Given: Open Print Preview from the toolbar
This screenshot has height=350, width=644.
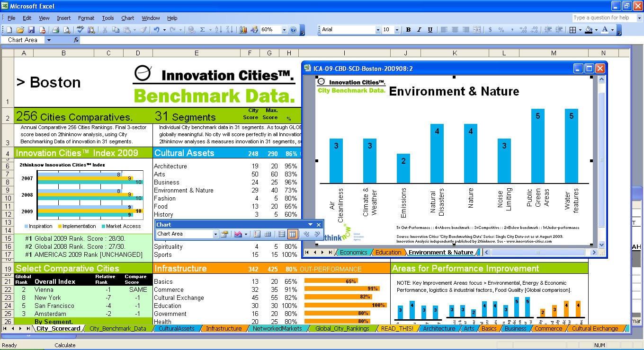Looking at the screenshot, I should point(67,30).
